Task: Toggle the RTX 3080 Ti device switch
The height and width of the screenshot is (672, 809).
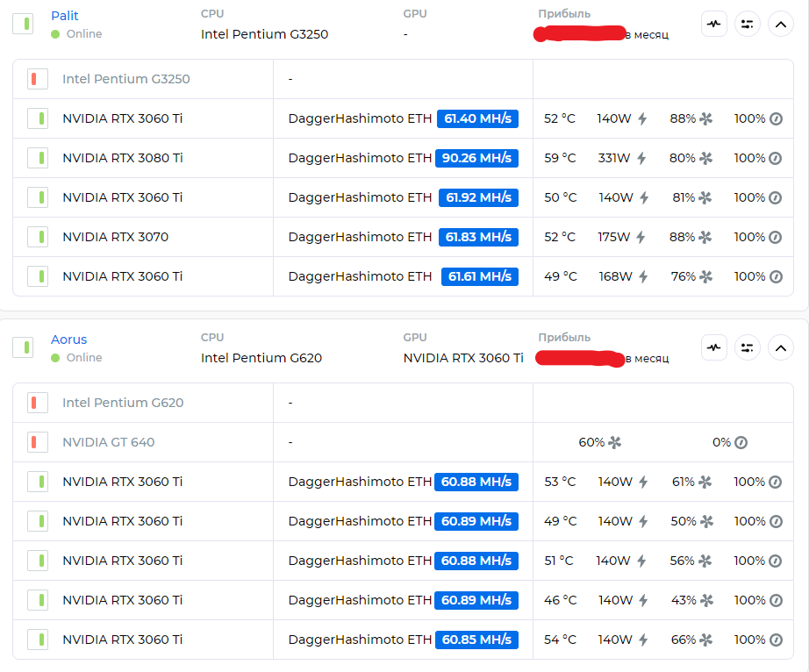Action: 38,158
